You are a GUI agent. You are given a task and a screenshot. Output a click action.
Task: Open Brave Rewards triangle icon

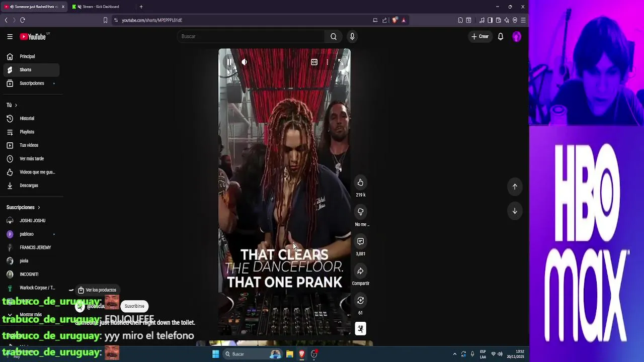point(404,20)
